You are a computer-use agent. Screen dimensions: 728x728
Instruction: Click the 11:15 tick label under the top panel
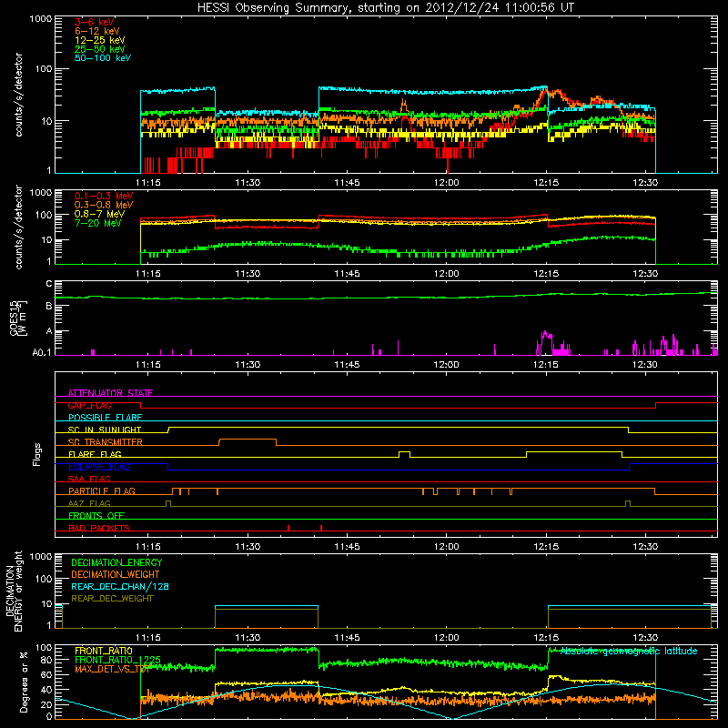(148, 183)
